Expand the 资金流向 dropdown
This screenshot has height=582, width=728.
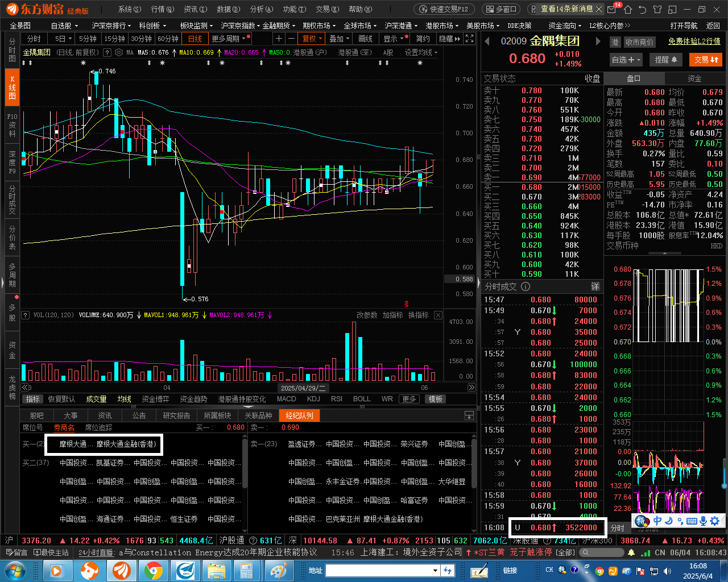coord(565,26)
